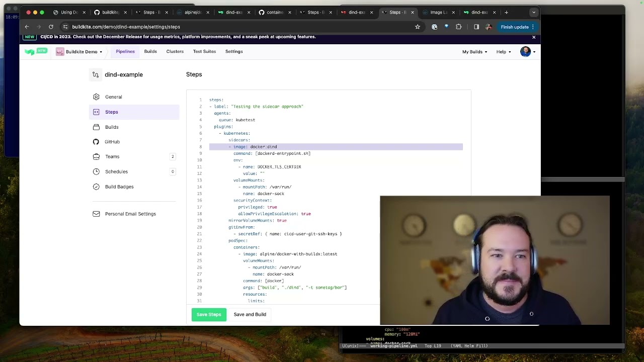Click the CI/CD in 2023 banner text

(x=178, y=37)
